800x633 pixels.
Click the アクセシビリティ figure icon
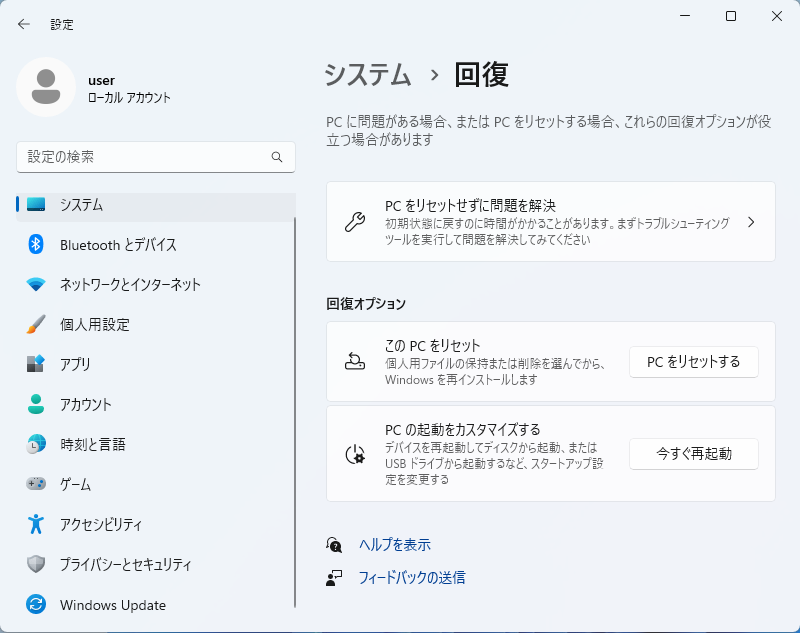(x=36, y=524)
